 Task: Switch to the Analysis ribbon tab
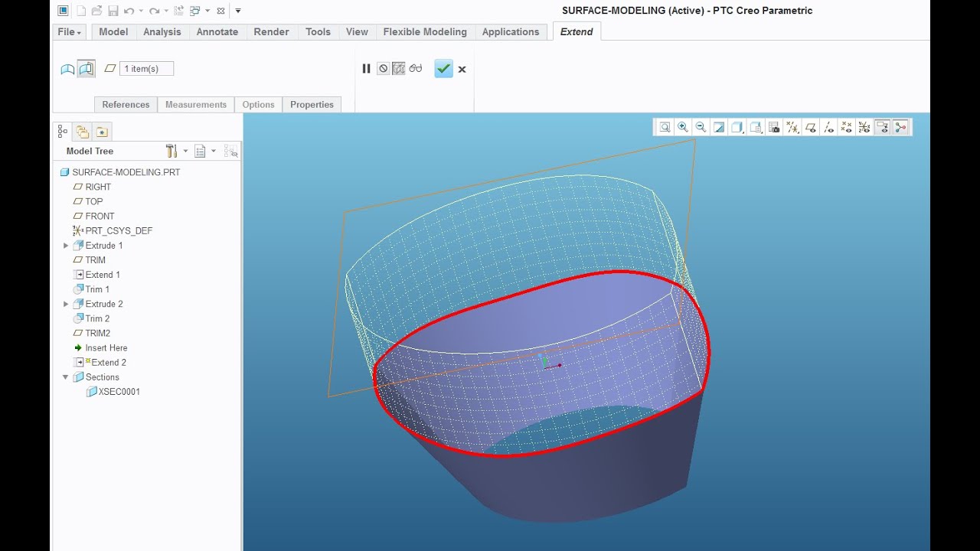[162, 32]
